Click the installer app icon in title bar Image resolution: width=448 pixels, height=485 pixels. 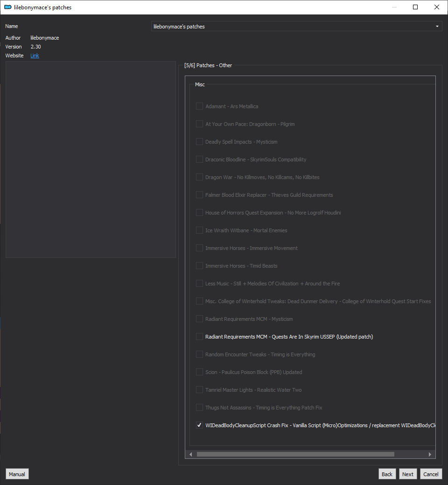point(7,7)
